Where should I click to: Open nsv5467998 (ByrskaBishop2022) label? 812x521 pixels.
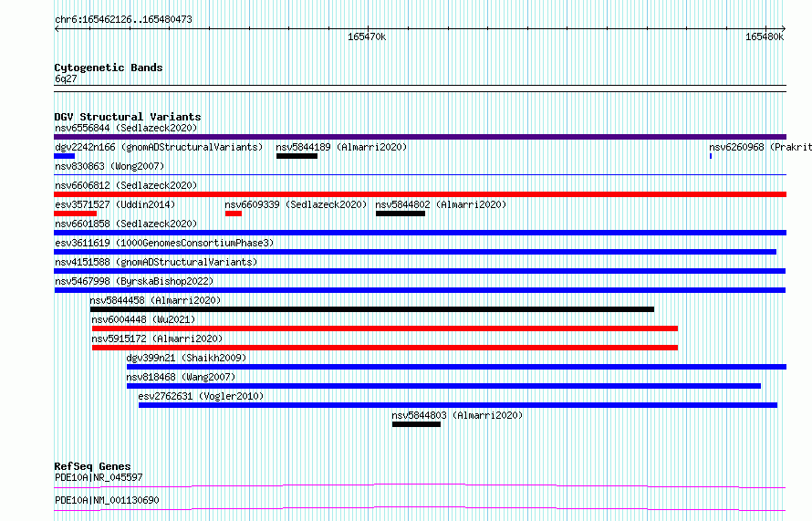[134, 281]
